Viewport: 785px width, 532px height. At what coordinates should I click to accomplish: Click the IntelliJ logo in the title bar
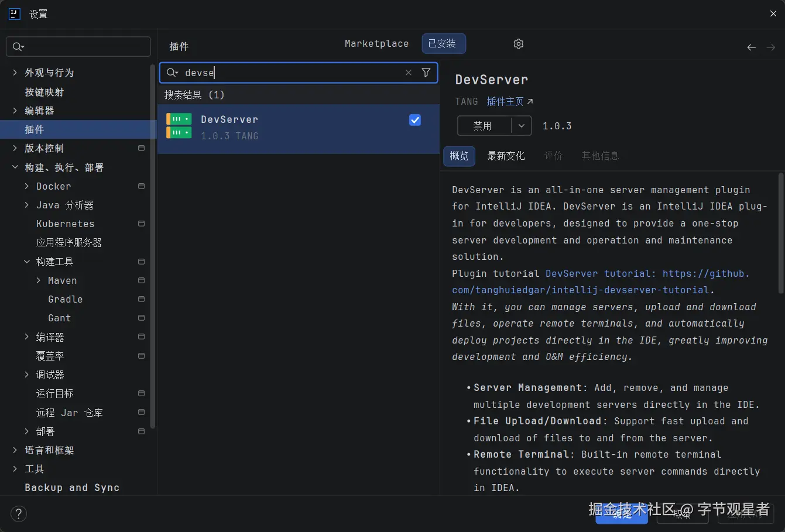pos(15,14)
